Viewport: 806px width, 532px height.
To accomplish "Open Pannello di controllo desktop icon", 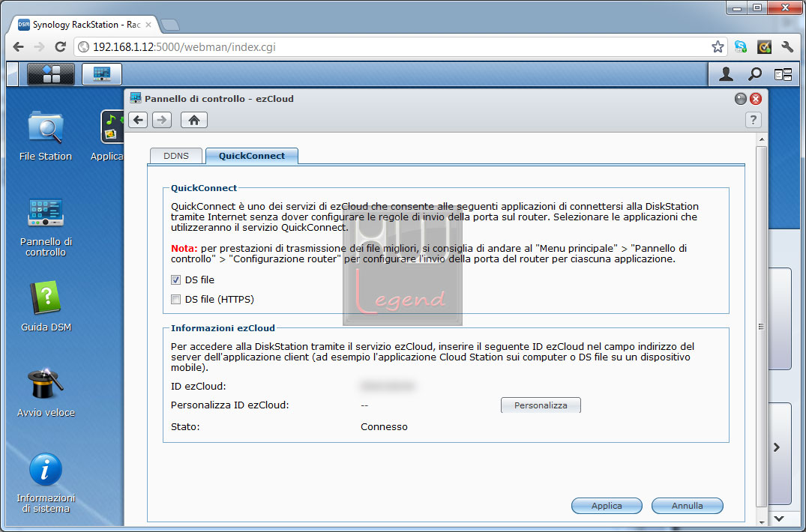I will click(x=46, y=226).
